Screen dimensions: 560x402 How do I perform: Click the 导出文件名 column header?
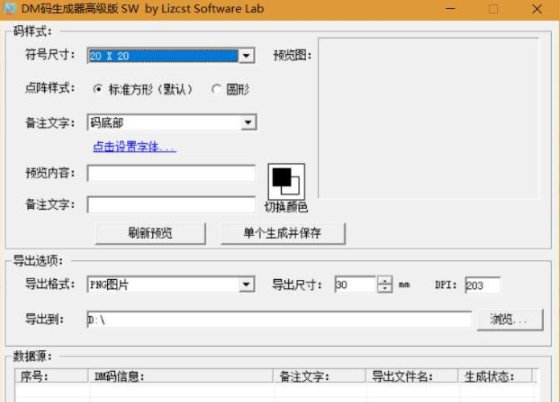(x=412, y=376)
